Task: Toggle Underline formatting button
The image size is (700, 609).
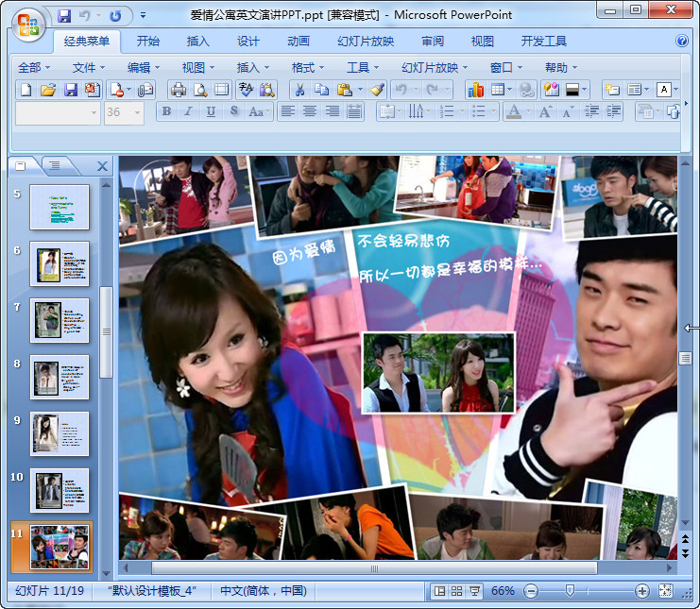Action: click(210, 111)
